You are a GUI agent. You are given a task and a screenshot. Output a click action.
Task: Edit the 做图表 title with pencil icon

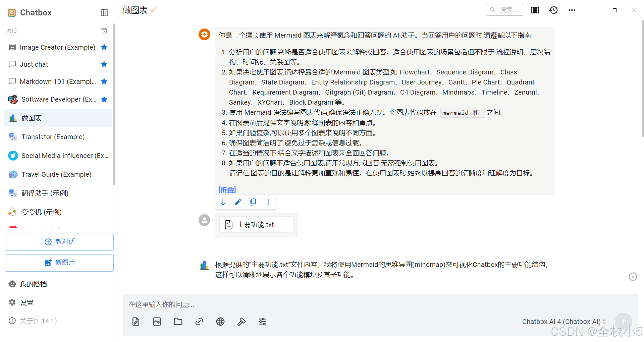click(154, 10)
